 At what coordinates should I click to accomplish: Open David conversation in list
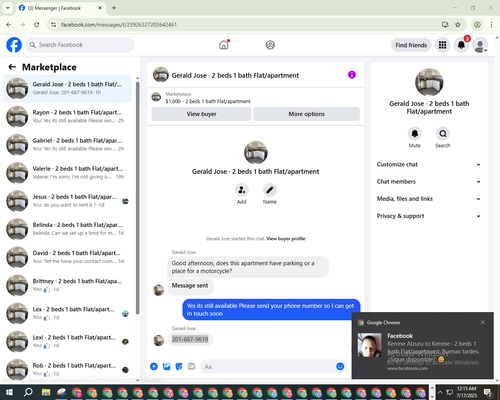pos(67,257)
